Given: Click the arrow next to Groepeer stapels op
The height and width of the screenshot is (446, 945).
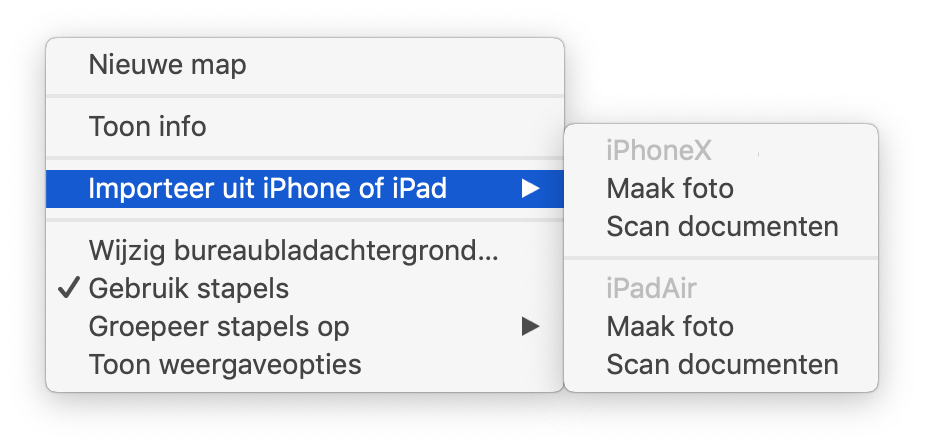Looking at the screenshot, I should (530, 327).
